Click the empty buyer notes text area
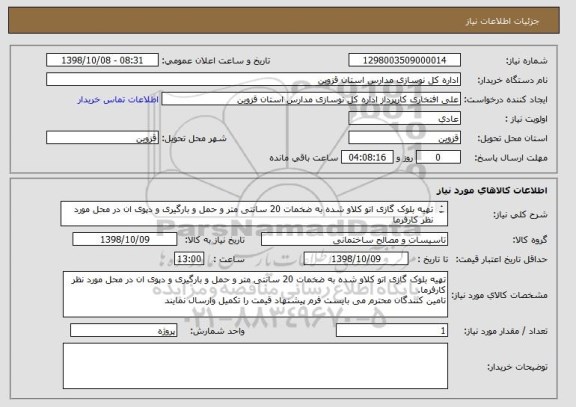Viewport: 576px width, 407px height. coord(255,366)
